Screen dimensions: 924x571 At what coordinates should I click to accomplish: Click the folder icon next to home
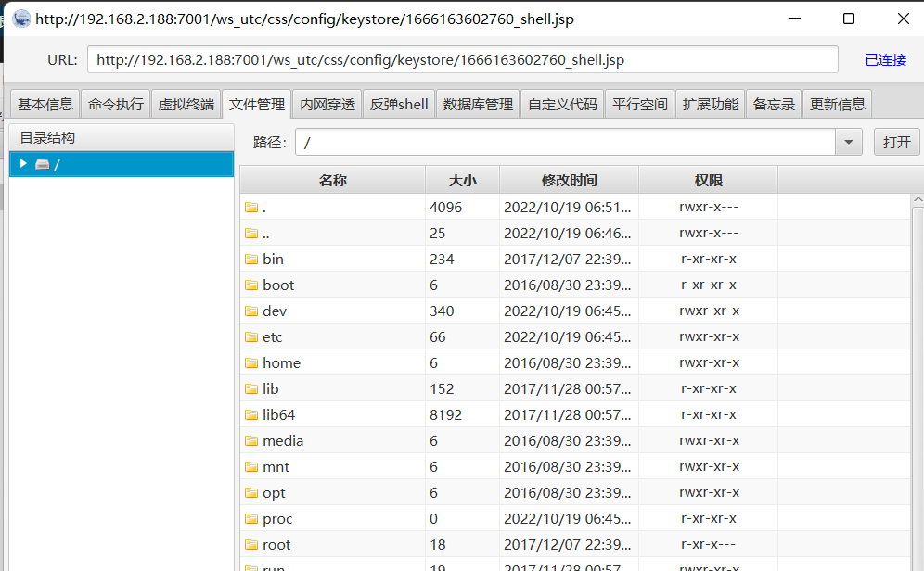[x=251, y=362]
